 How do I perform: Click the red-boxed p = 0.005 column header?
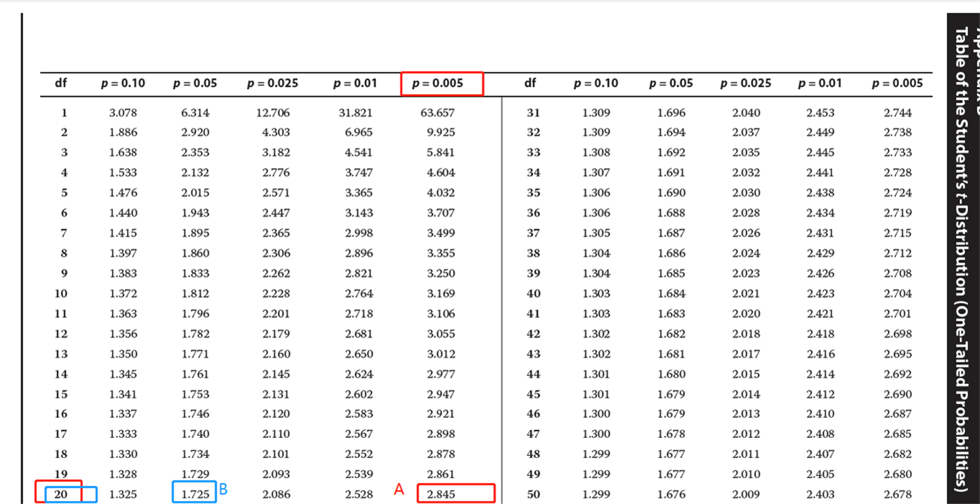441,83
